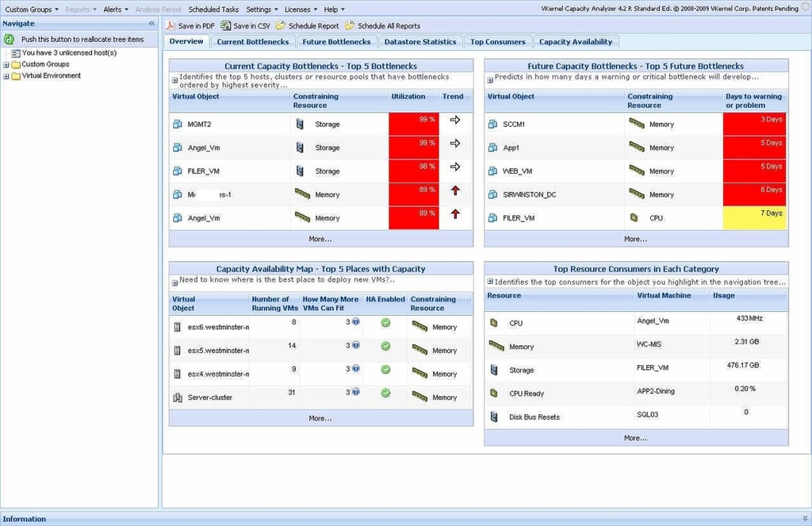Click the host icon beside esx6.westminster
This screenshot has width=812, height=526.
[177, 327]
